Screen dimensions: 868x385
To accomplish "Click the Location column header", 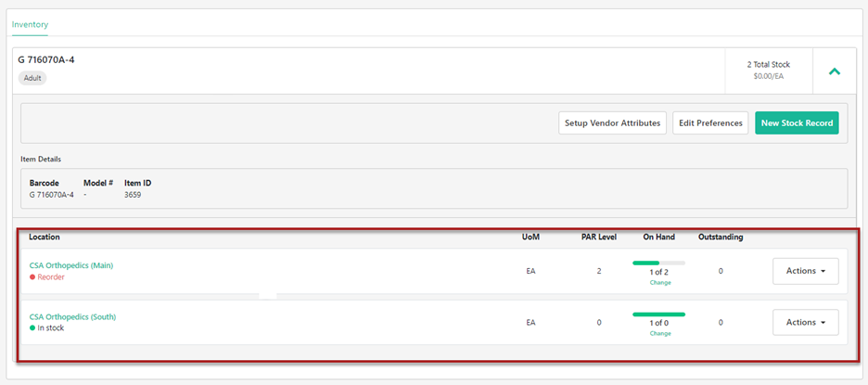I will [45, 237].
